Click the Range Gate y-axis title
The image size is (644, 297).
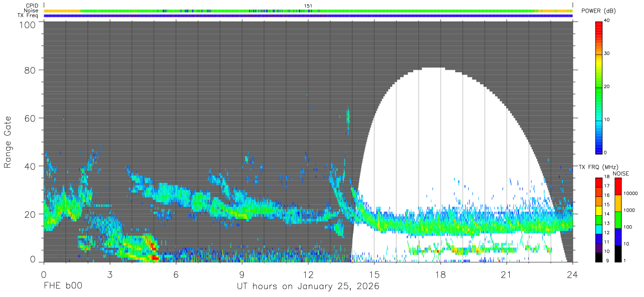tap(8, 142)
